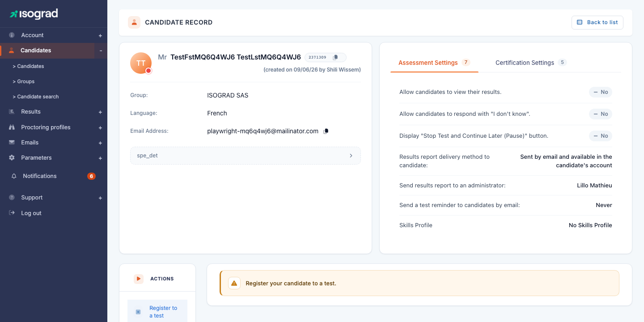Click the Parameters gear icon
This screenshot has height=322, width=644.
tap(12, 158)
